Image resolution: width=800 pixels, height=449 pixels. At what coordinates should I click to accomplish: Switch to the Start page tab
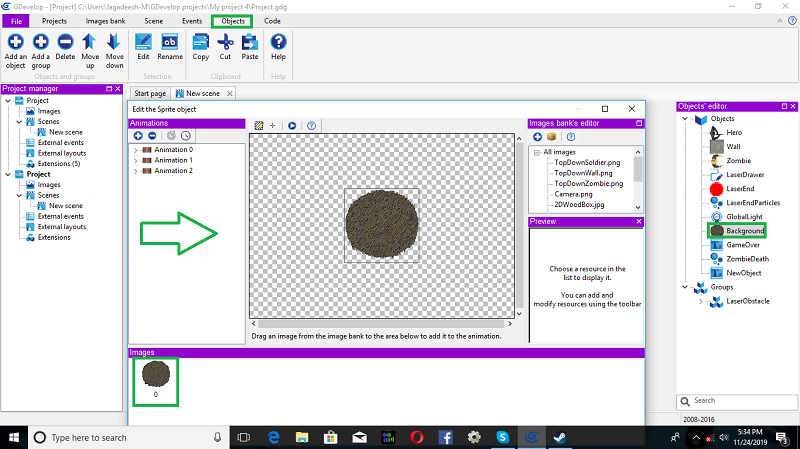tap(150, 93)
